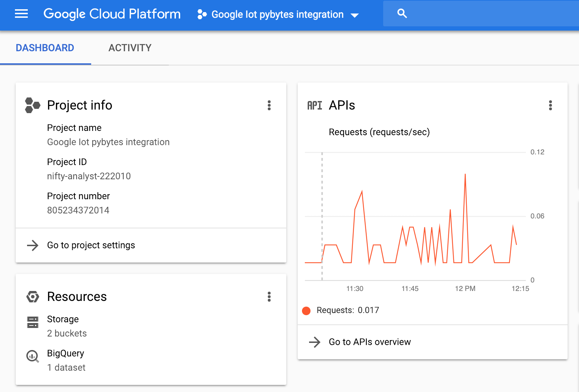The height and width of the screenshot is (392, 579).
Task: Click the arrow next to Go to project settings
Action: tap(32, 245)
